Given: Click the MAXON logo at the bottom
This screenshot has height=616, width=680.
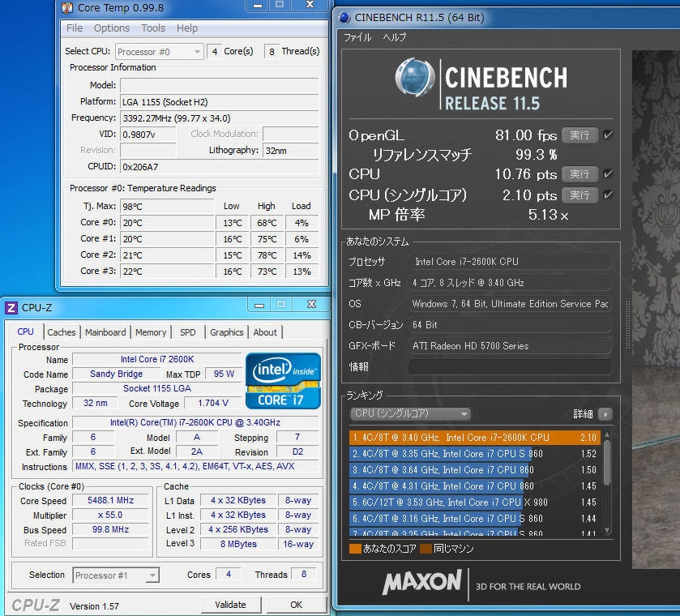Looking at the screenshot, I should [421, 583].
